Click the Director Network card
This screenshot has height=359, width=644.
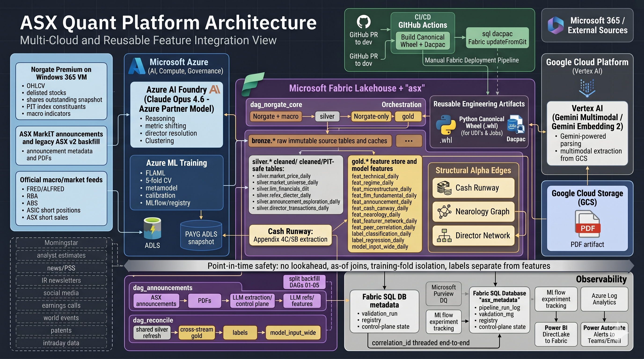[473, 235]
